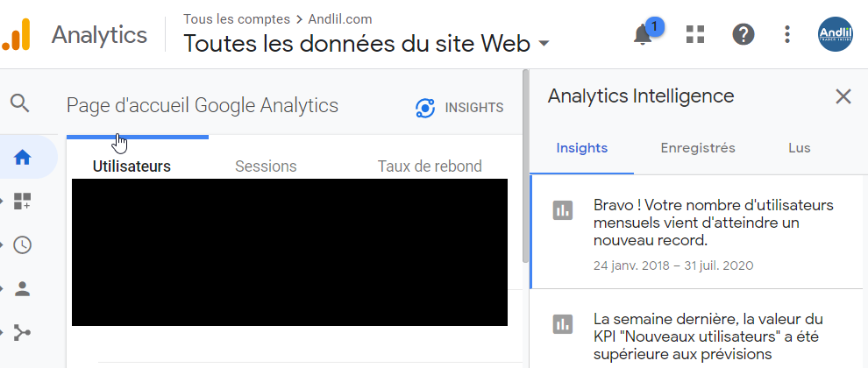Open the three-dot options menu
The width and height of the screenshot is (868, 368).
[787, 34]
